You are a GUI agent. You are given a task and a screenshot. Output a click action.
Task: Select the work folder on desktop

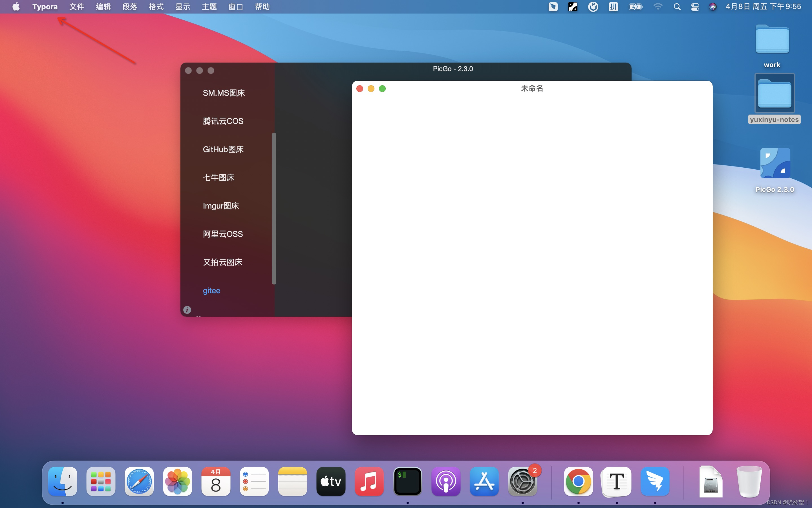772,46
